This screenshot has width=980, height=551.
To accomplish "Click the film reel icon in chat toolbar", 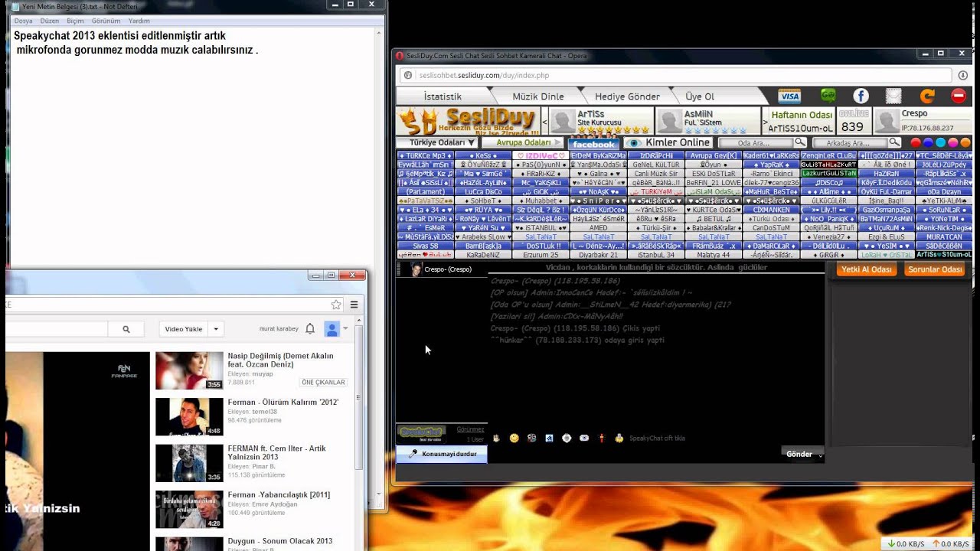I will click(531, 438).
